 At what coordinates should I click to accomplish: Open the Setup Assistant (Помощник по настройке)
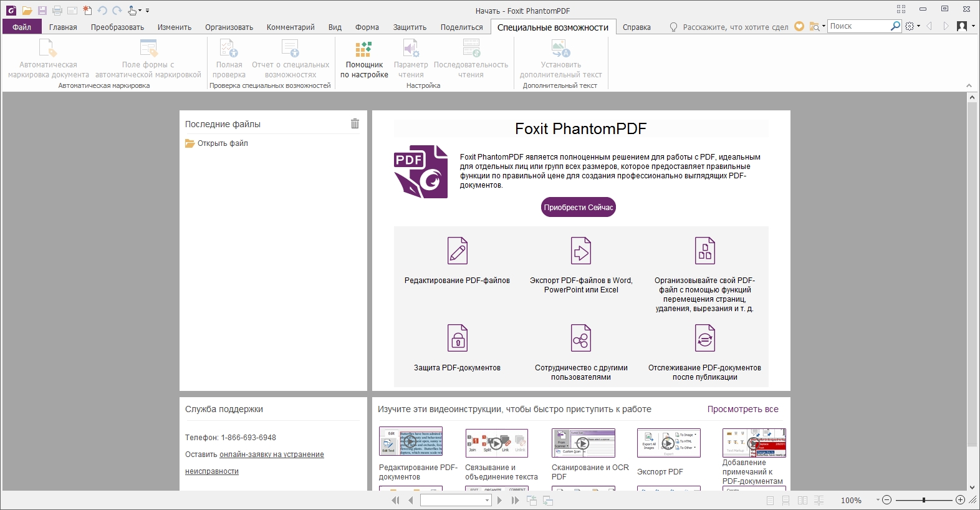(364, 60)
